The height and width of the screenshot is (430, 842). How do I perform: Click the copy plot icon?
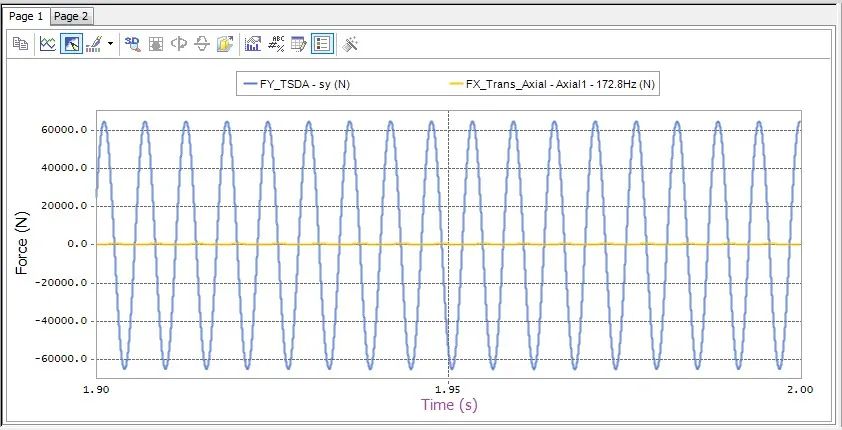[x=20, y=43]
